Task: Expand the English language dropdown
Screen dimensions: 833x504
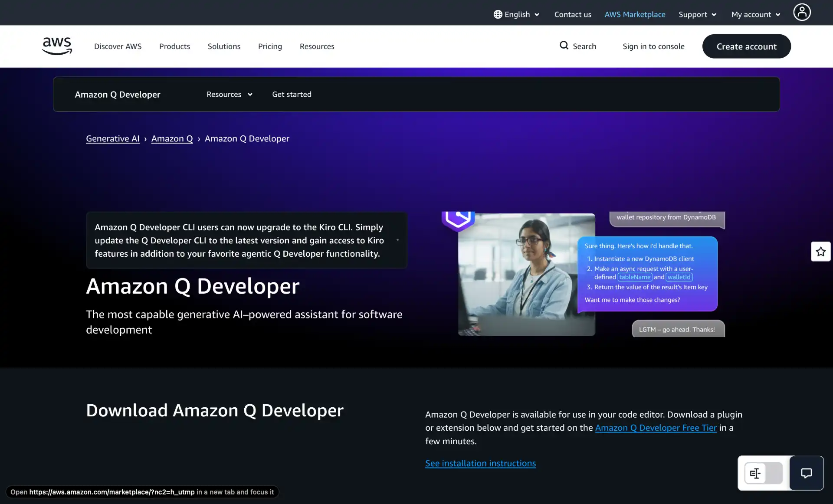Action: pyautogui.click(x=517, y=14)
